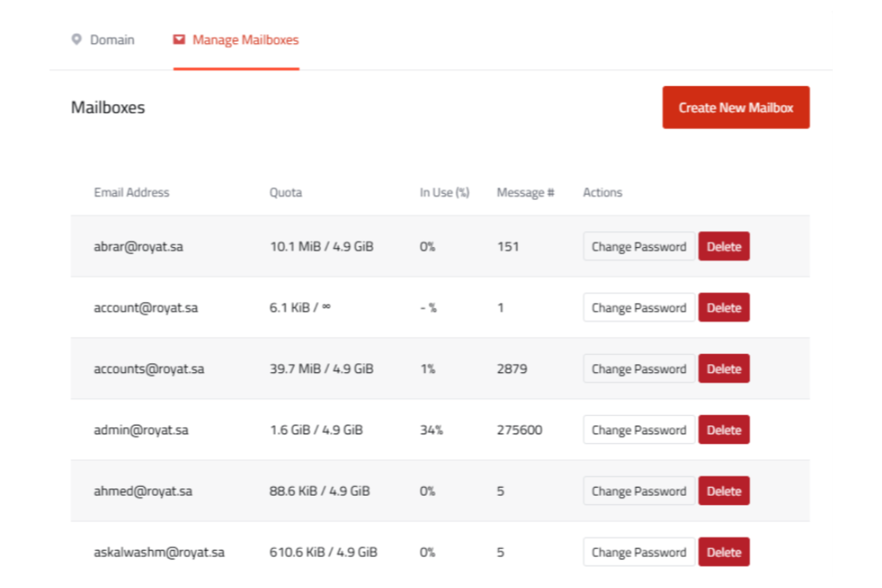Change password for account@royat.sa
The image size is (882, 588).
click(639, 308)
